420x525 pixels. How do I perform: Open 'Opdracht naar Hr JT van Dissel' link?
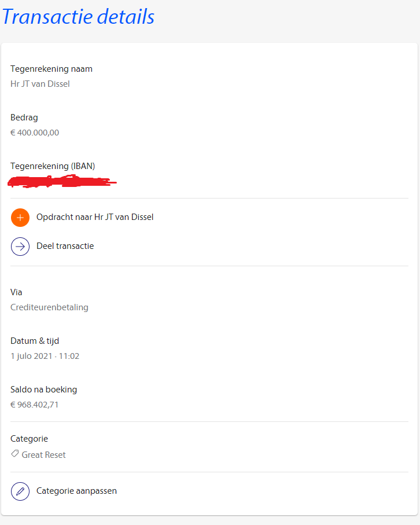click(x=95, y=218)
